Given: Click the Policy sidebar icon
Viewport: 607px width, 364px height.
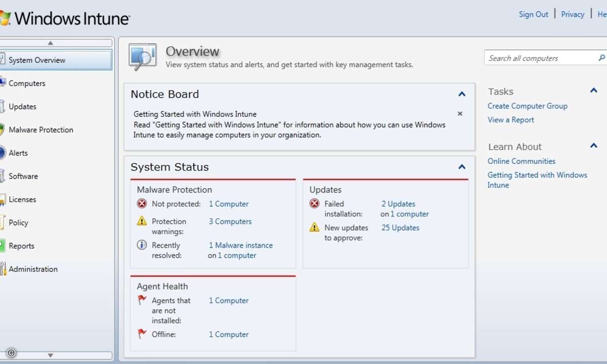Looking at the screenshot, I should click(3, 222).
